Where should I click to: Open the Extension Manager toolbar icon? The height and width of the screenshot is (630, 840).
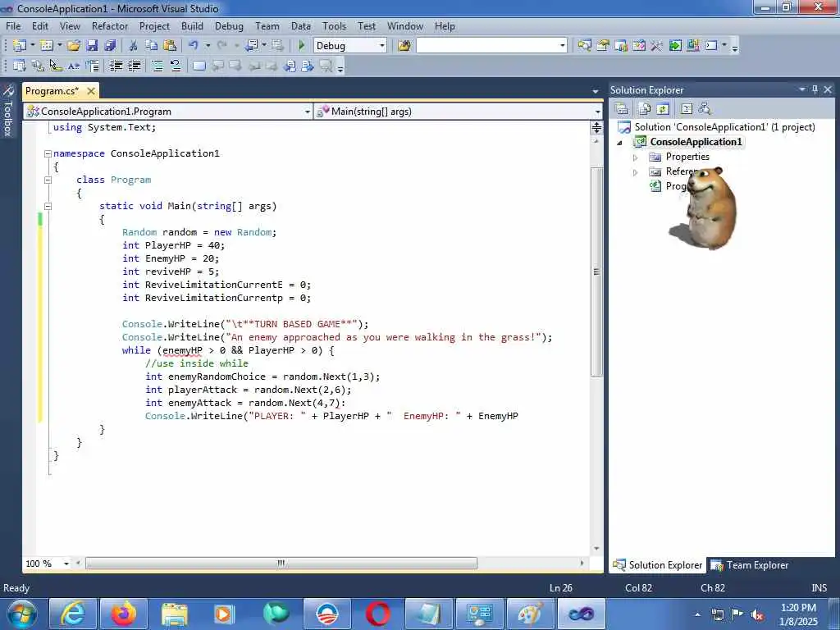coord(693,46)
